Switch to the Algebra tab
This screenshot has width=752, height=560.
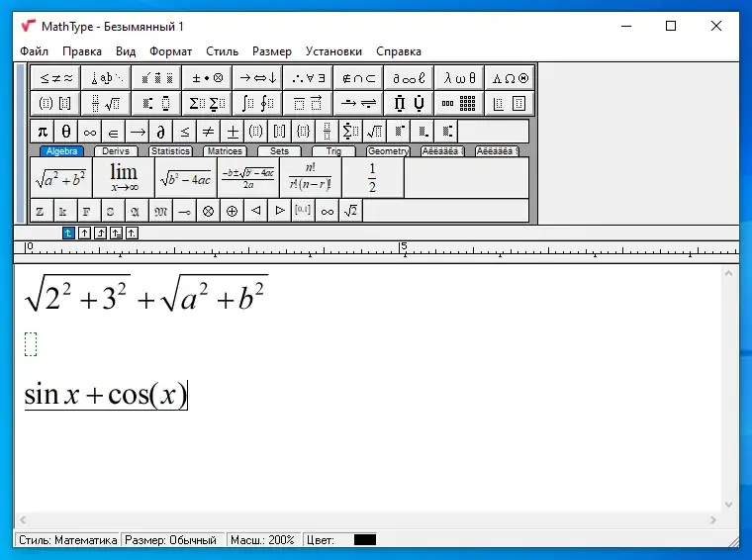tap(62, 151)
